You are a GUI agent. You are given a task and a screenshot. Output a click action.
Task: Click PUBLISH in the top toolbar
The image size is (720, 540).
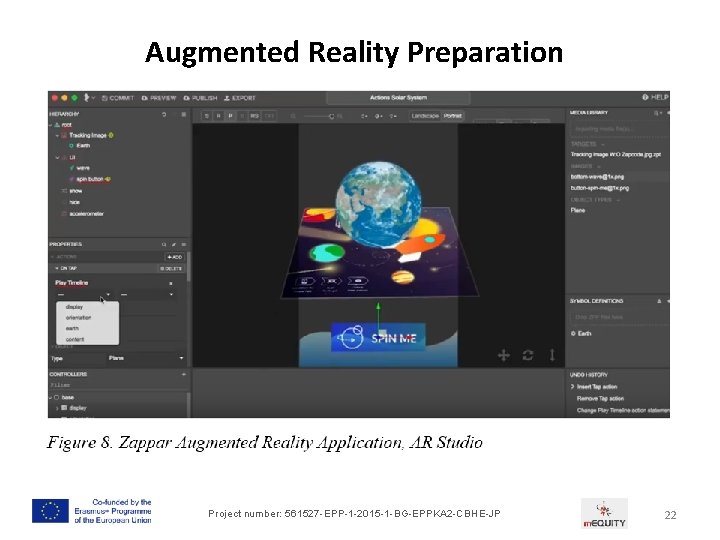[200, 98]
